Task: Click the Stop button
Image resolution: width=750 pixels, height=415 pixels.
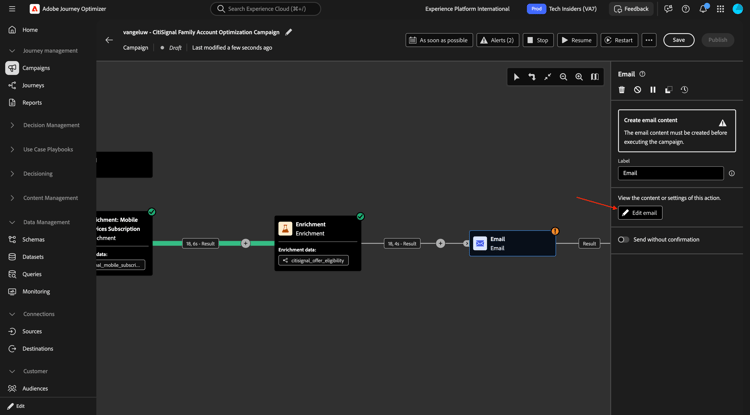Action: pos(538,40)
